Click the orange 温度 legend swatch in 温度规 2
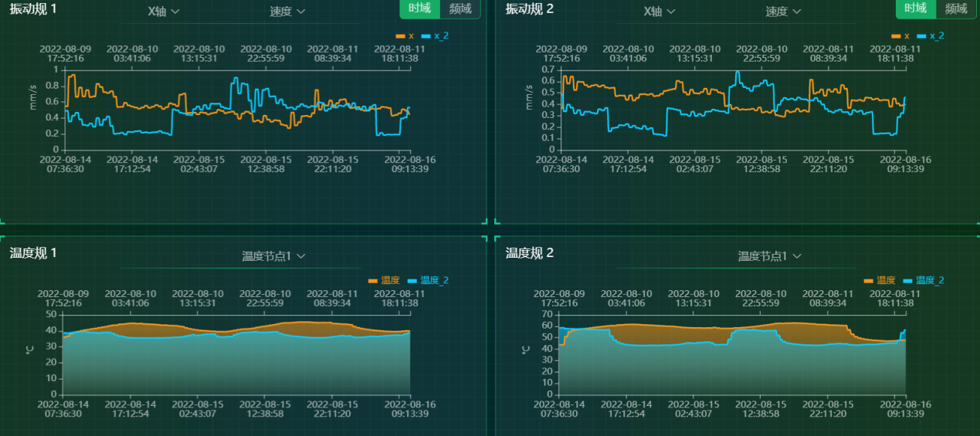980x436 pixels. (869, 281)
